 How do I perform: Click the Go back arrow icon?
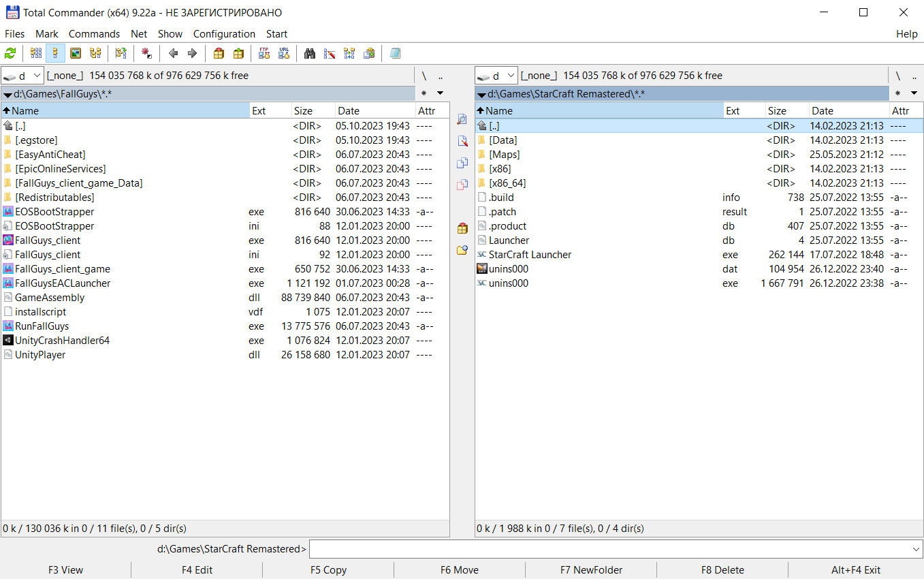tap(173, 53)
